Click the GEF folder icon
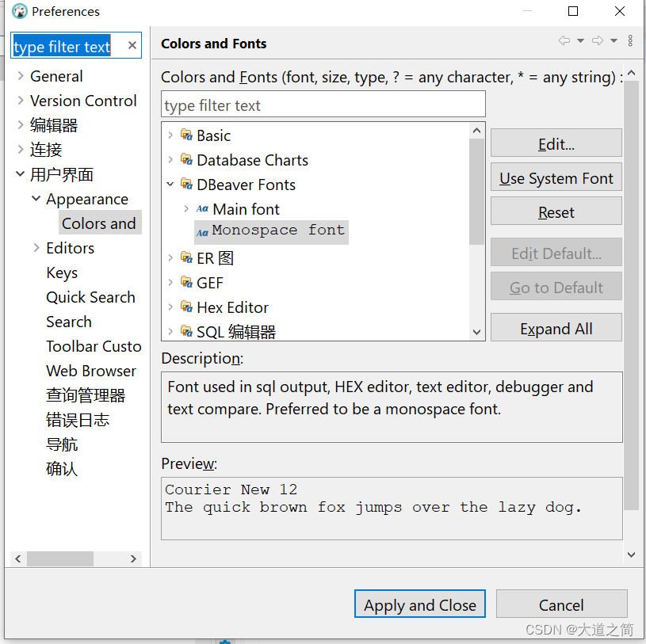 pos(186,283)
